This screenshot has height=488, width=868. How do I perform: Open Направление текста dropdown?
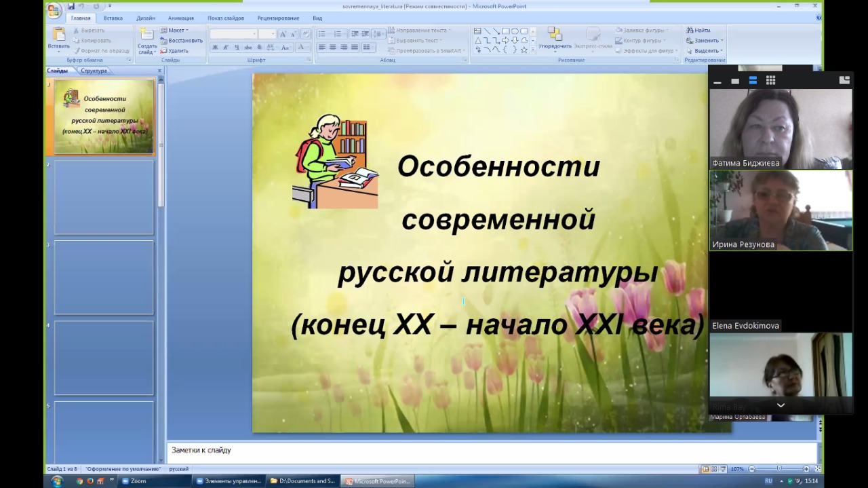419,31
